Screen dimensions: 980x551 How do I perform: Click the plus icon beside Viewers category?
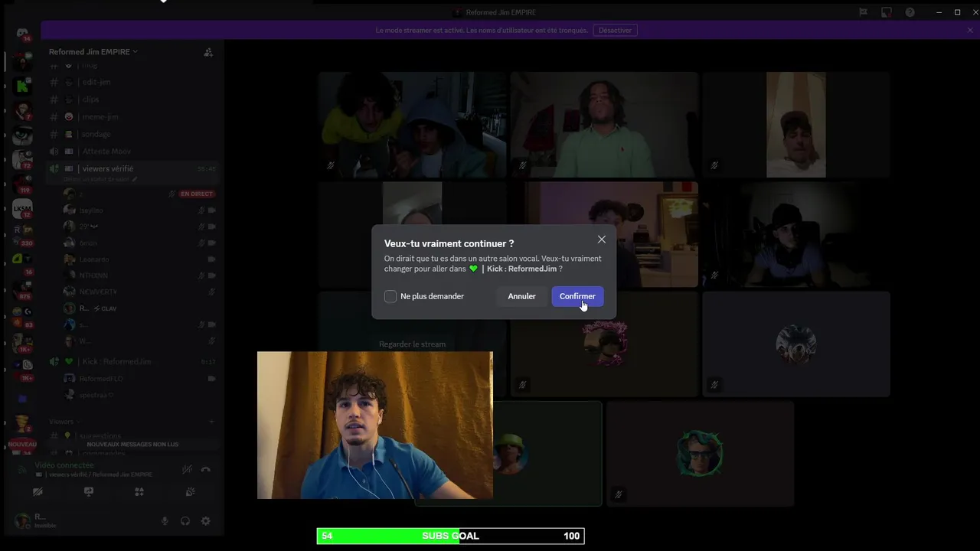coord(211,422)
